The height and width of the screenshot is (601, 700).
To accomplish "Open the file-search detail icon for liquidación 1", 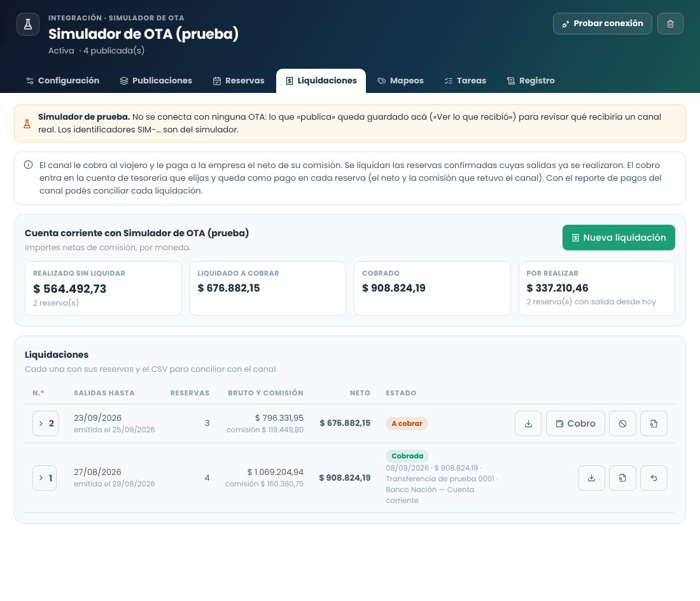I will (622, 478).
